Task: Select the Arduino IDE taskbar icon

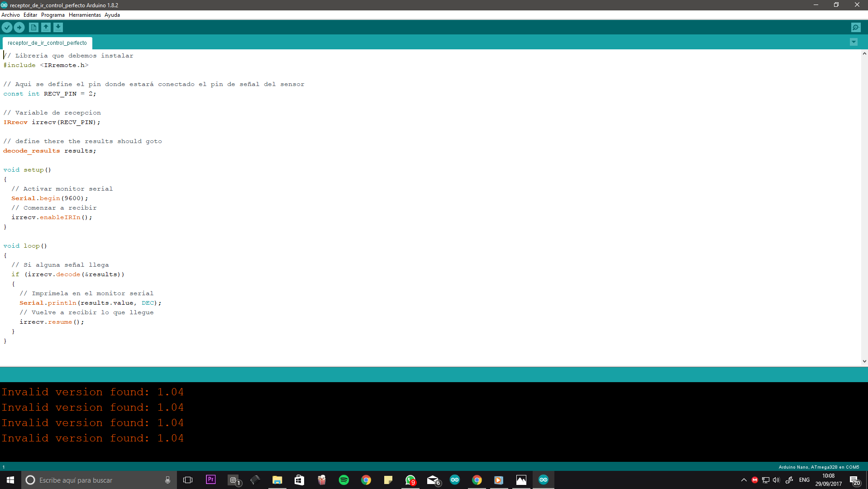Action: point(543,480)
